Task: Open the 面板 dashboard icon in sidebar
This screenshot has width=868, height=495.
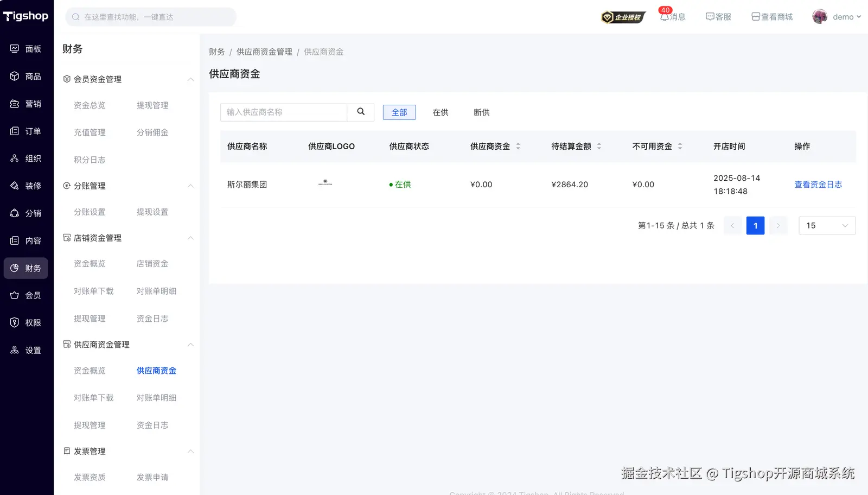Action: (15, 49)
